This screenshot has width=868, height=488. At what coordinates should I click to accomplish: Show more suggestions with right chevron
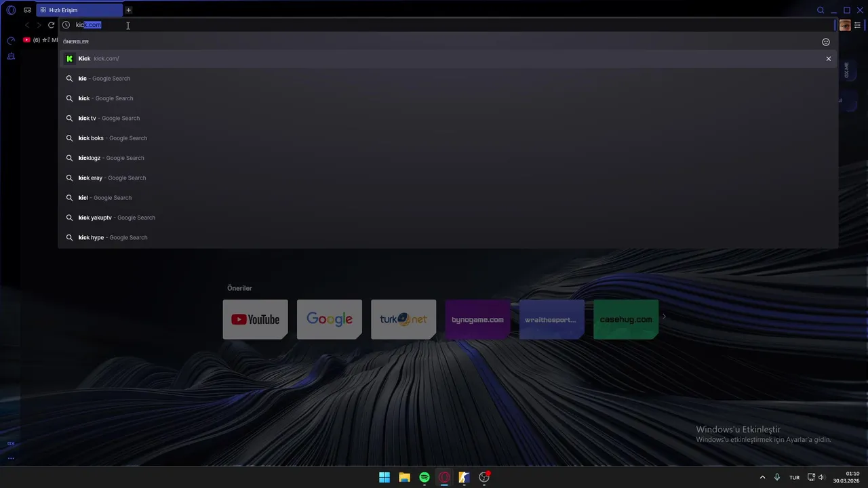tap(664, 317)
